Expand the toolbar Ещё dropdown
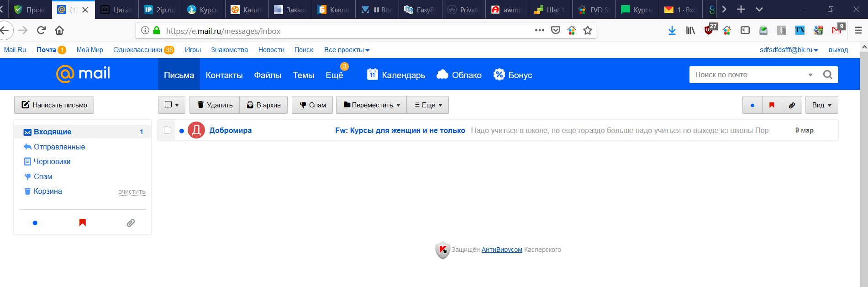 pos(428,105)
